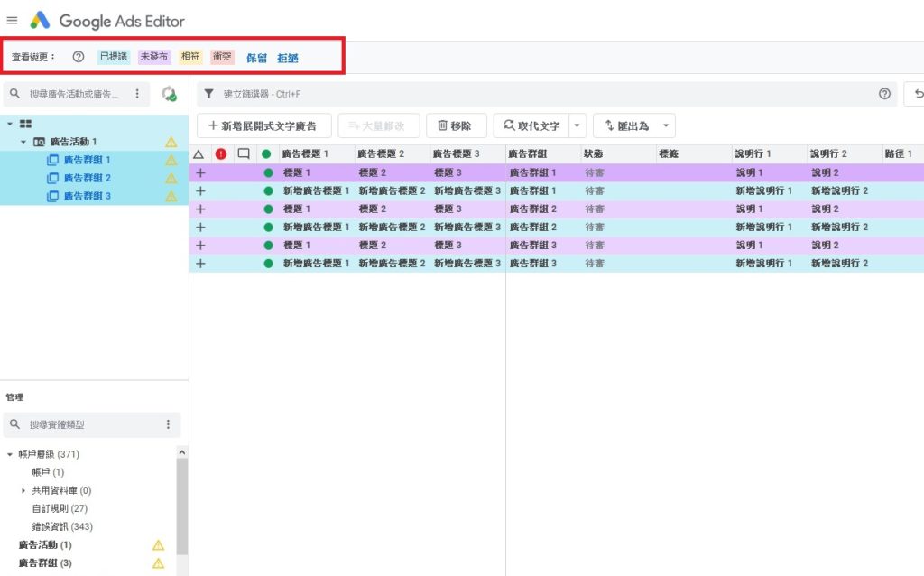The width and height of the screenshot is (924, 576).
Task: Toggle the 已提議 change filter
Action: click(x=114, y=57)
